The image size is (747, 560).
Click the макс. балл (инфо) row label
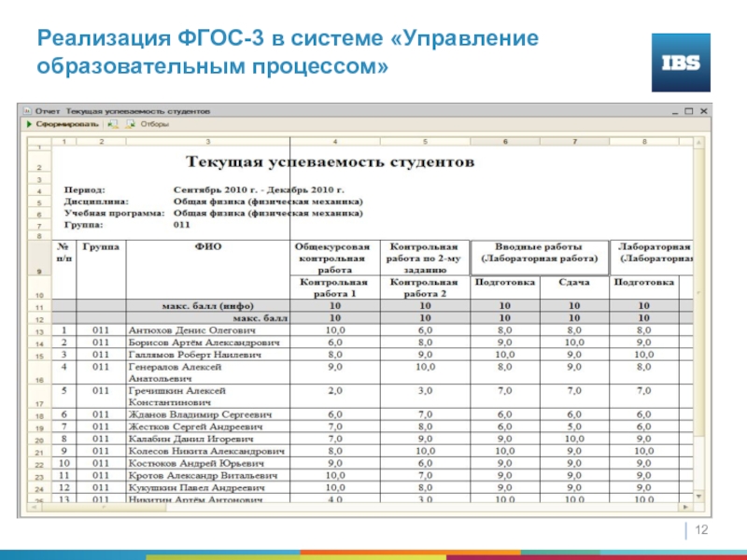coord(207,306)
